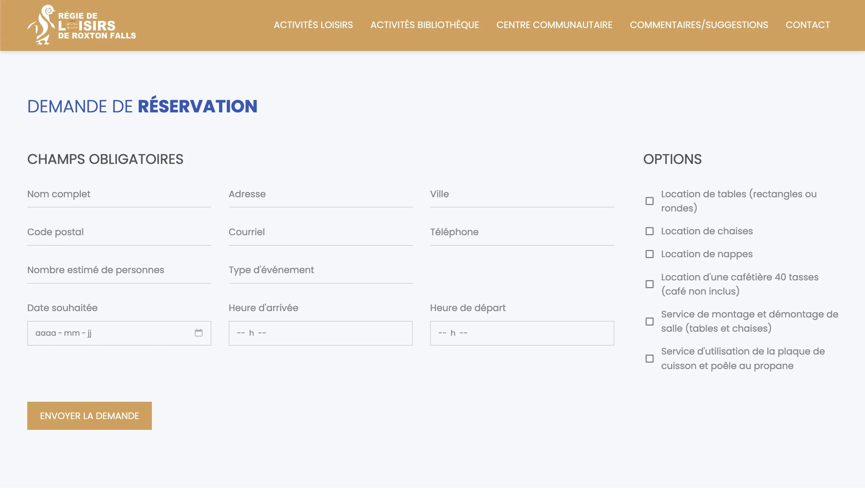Select the Ville input field
This screenshot has width=865, height=504.
(x=522, y=195)
